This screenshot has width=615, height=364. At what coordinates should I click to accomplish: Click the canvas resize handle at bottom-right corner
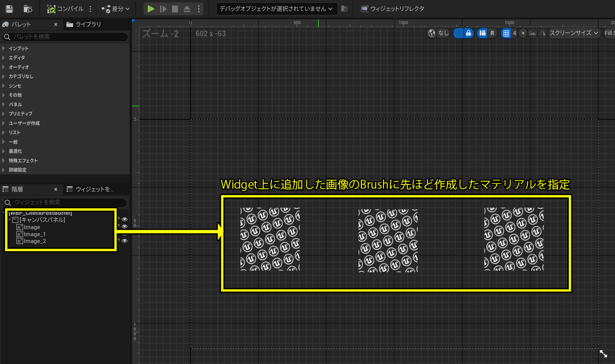(x=604, y=353)
